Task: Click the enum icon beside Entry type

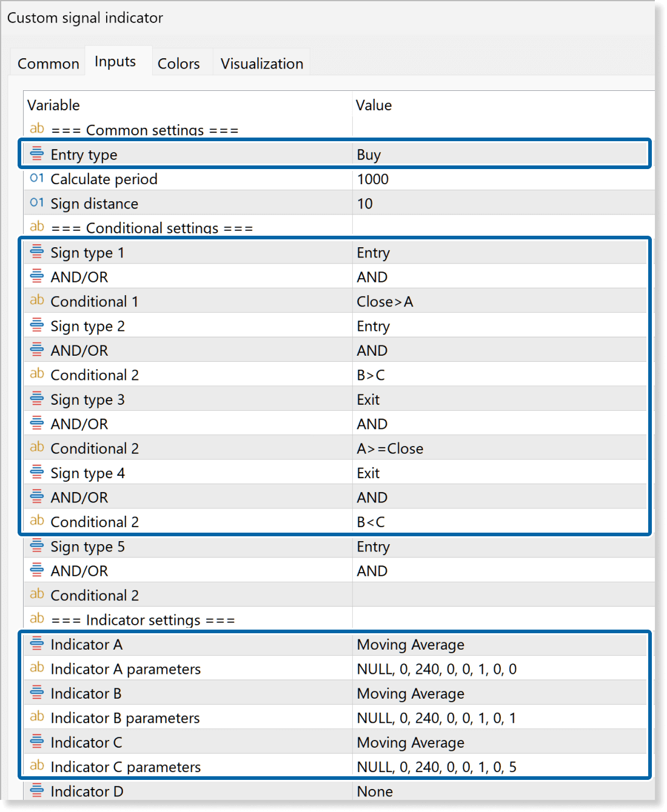Action: [x=37, y=154]
